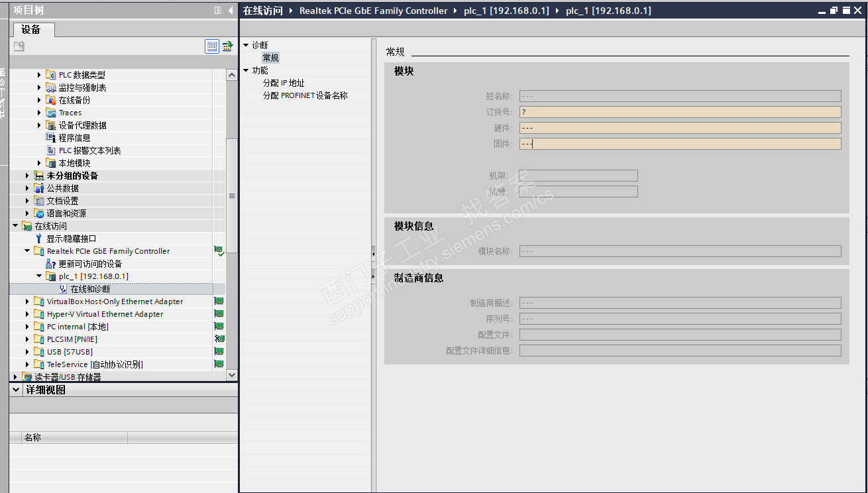Click 在线访问 in the breadcrumb title
Viewport: 868px width, 493px height.
262,11
